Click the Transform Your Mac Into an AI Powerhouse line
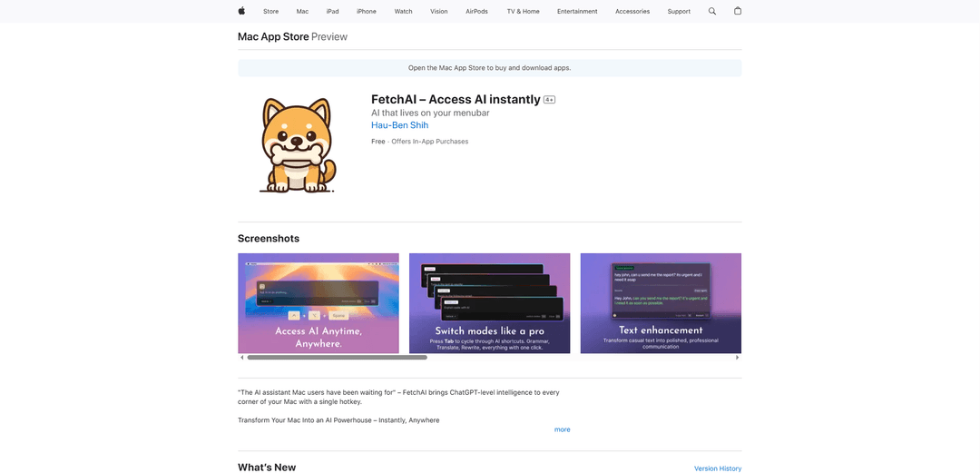Screen dimensions: 980x473 point(338,420)
